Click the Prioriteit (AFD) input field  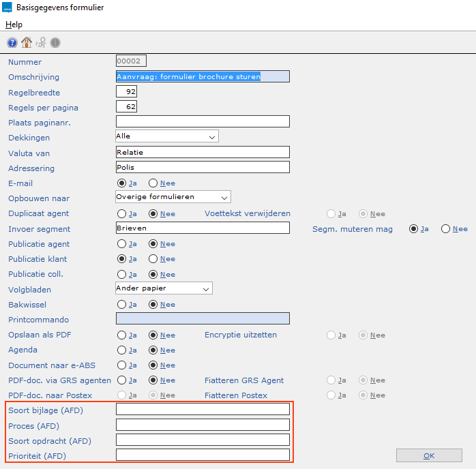[x=203, y=455]
